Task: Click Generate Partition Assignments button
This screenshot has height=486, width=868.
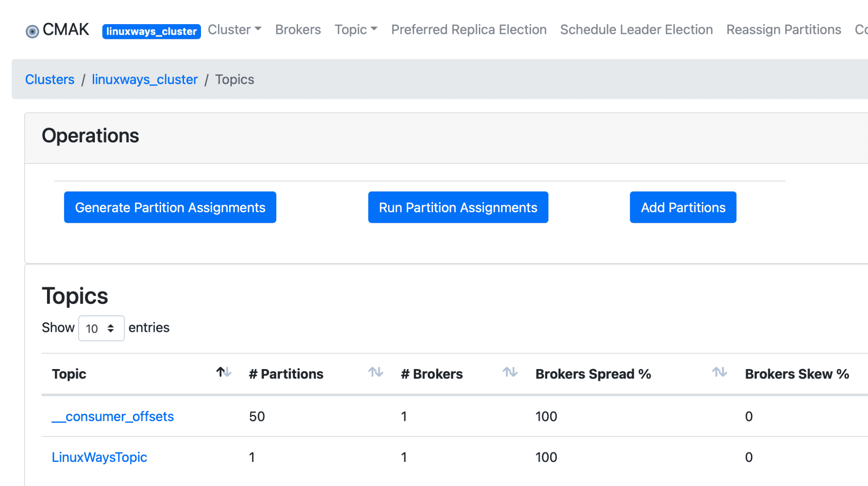Action: coord(170,207)
